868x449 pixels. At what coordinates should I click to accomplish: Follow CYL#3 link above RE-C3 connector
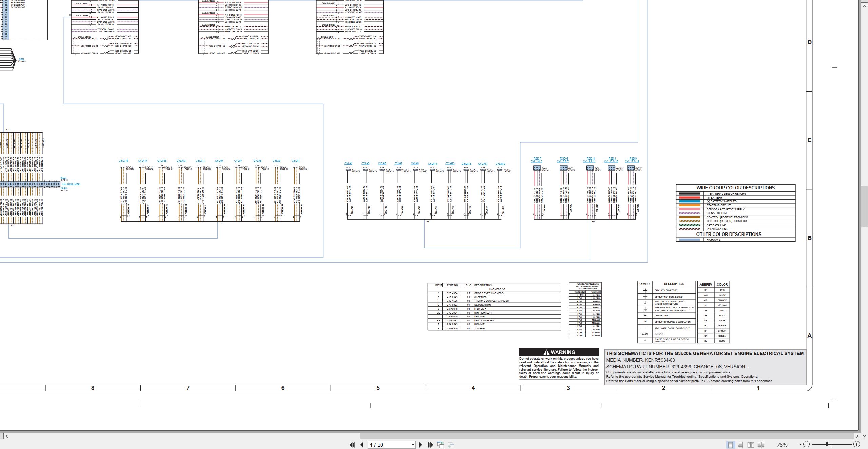click(277, 161)
